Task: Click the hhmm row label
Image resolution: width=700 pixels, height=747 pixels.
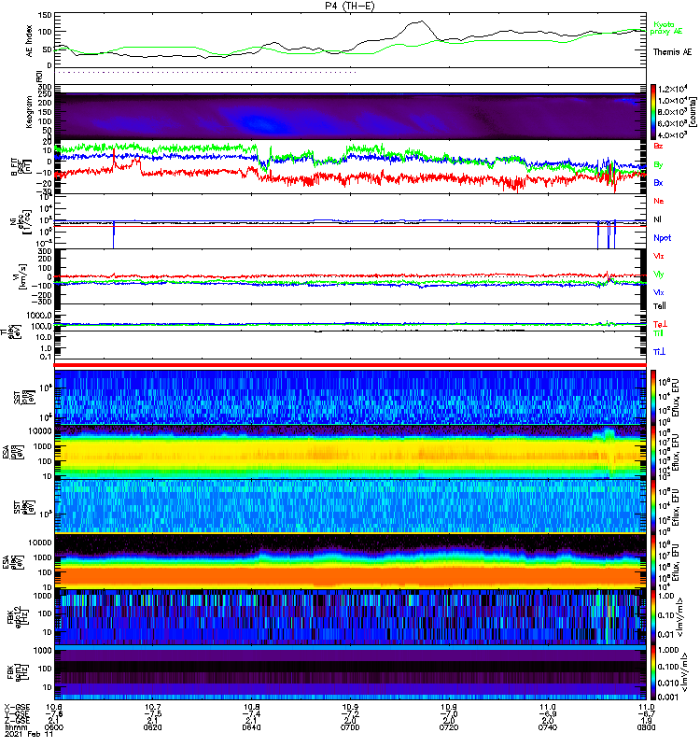Action: 16,727
